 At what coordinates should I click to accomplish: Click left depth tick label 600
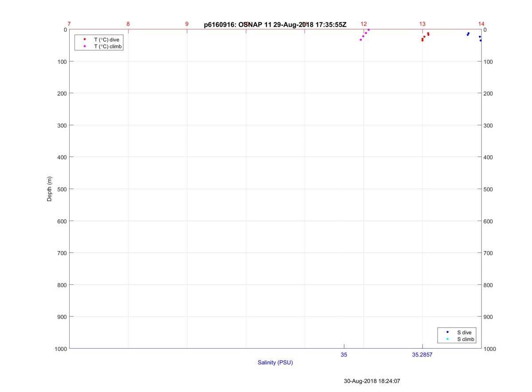pos(62,221)
